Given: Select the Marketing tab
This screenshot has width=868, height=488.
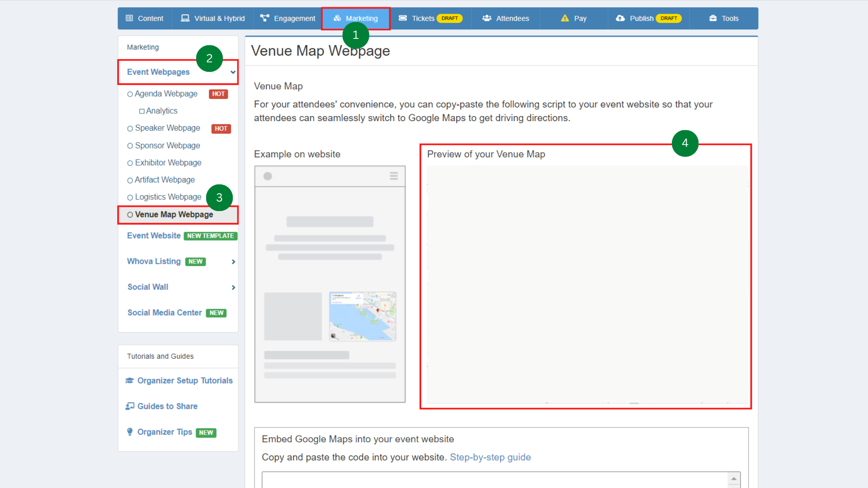Looking at the screenshot, I should (x=356, y=19).
